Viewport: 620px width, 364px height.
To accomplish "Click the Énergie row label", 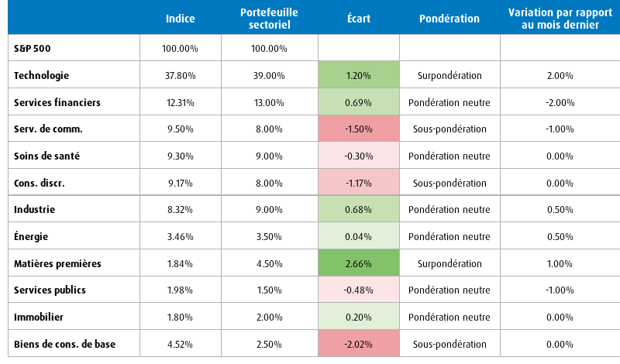I will coord(31,236).
